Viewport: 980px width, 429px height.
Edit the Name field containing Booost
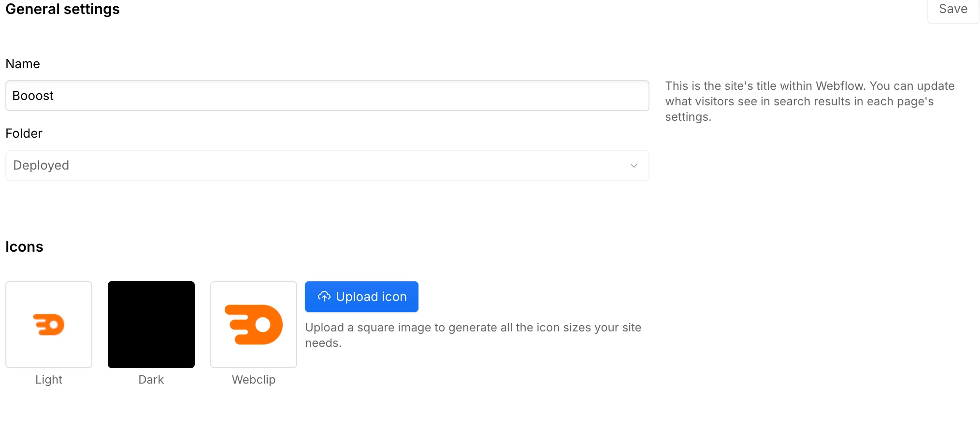tap(327, 96)
